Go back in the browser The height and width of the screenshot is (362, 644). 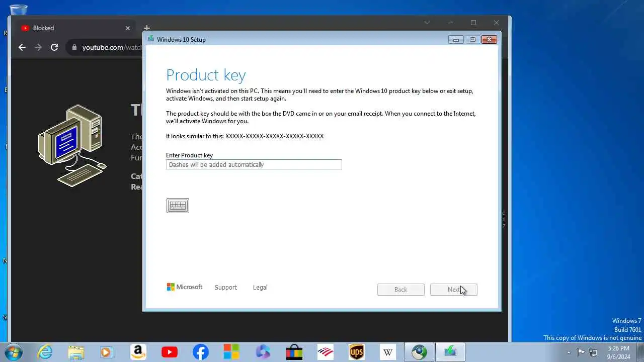(x=22, y=47)
